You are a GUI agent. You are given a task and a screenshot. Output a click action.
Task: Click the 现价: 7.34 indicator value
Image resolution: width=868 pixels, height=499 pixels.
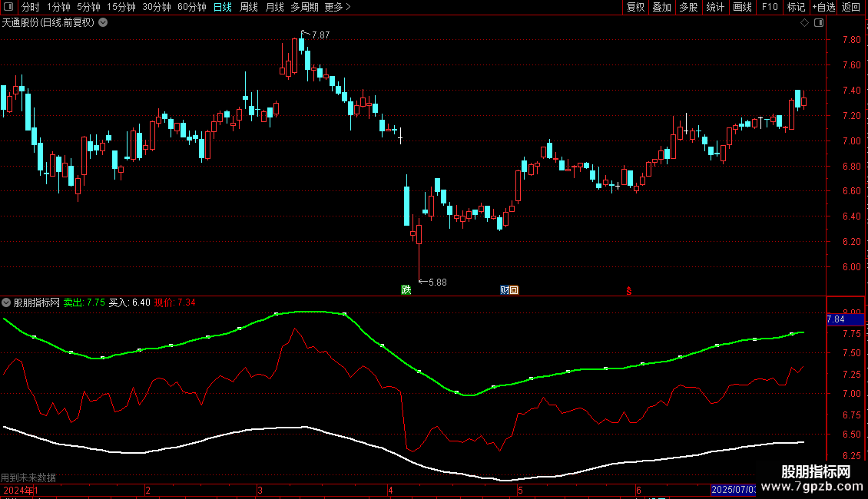click(174, 302)
